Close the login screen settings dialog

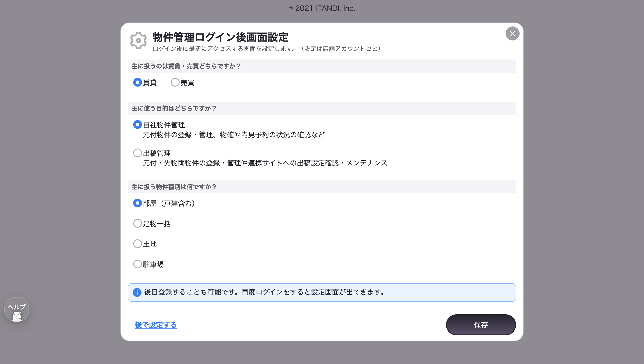(x=512, y=33)
